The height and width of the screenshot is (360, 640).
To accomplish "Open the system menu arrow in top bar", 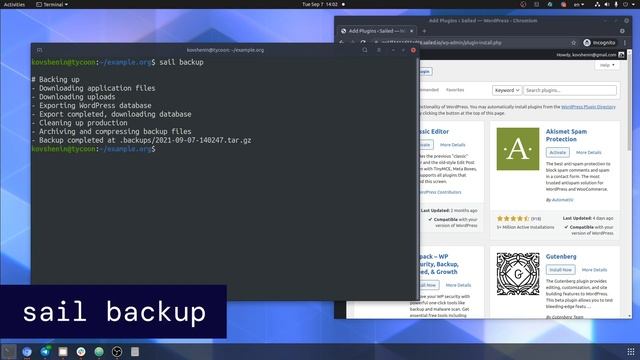I will pos(633,4).
